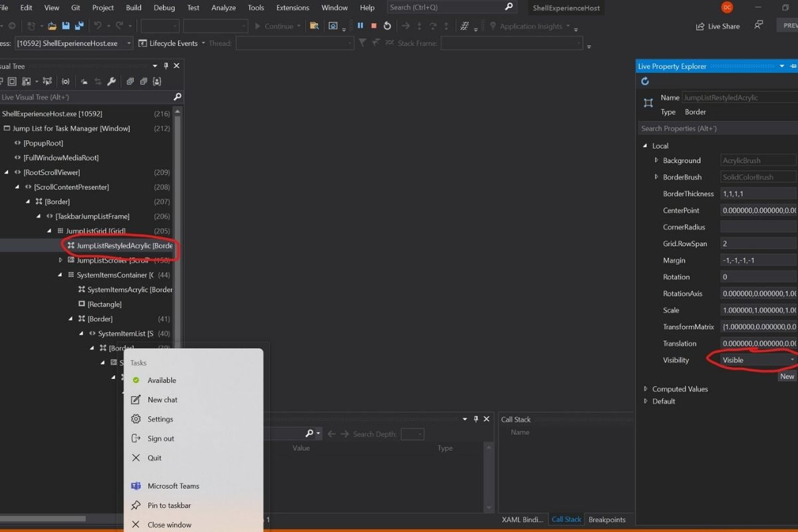
Task: Open the Send Feedback icon
Action: click(x=759, y=25)
